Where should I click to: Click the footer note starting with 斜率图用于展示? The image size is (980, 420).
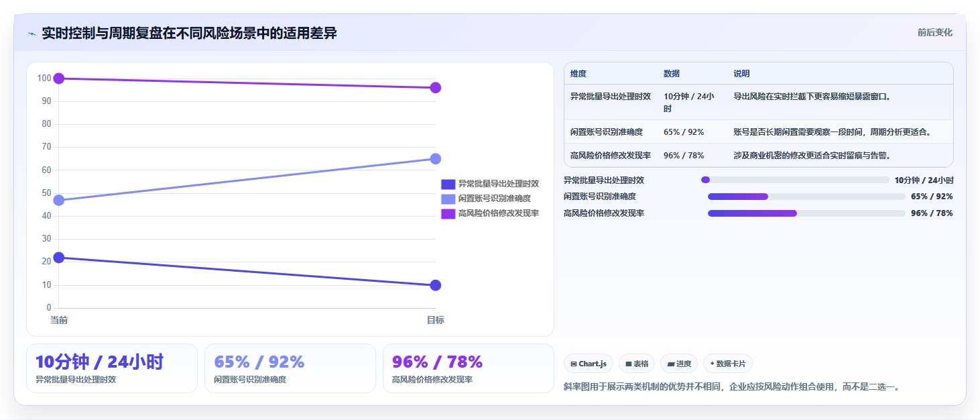732,386
